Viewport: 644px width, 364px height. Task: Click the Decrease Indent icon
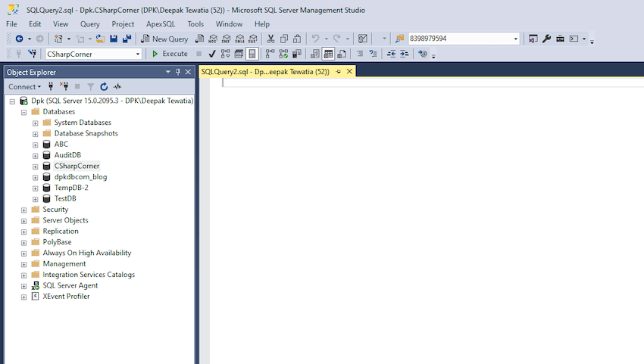point(392,54)
